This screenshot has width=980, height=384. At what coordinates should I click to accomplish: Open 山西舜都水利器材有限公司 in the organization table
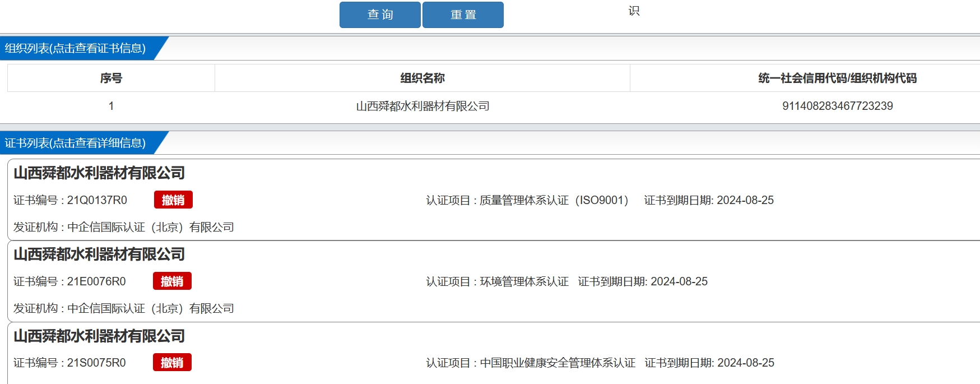422,106
